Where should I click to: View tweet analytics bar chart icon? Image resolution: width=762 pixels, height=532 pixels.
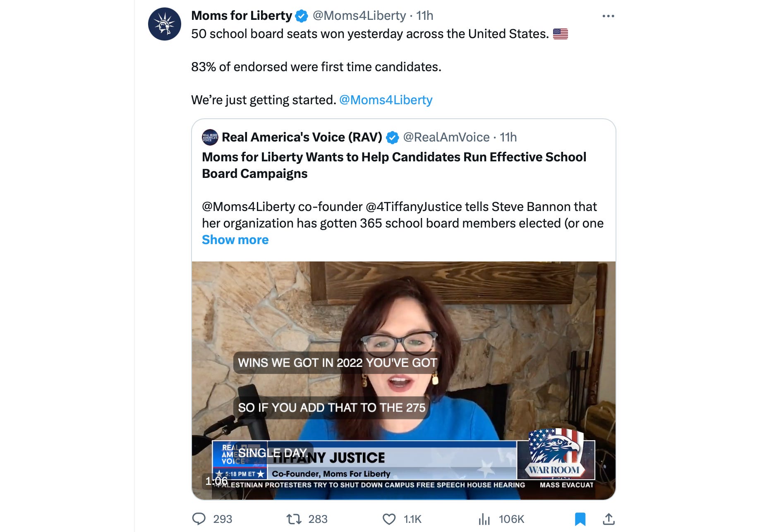pos(484,519)
